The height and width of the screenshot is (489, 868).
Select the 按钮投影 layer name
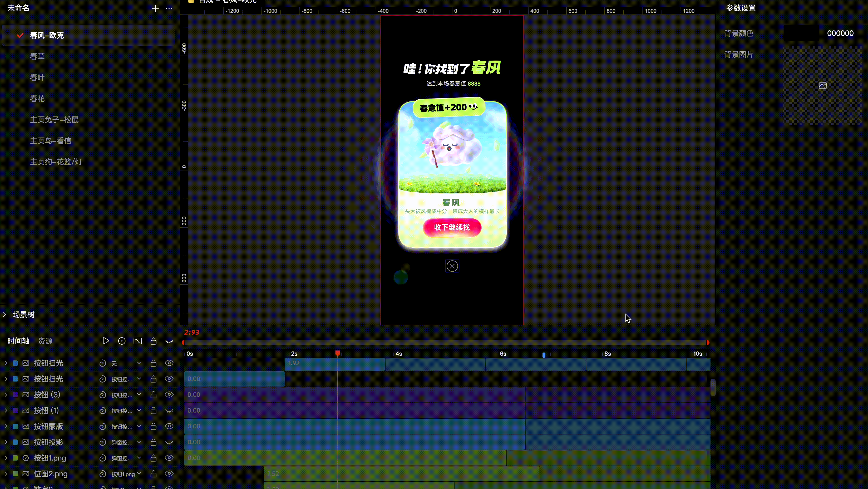pos(48,442)
